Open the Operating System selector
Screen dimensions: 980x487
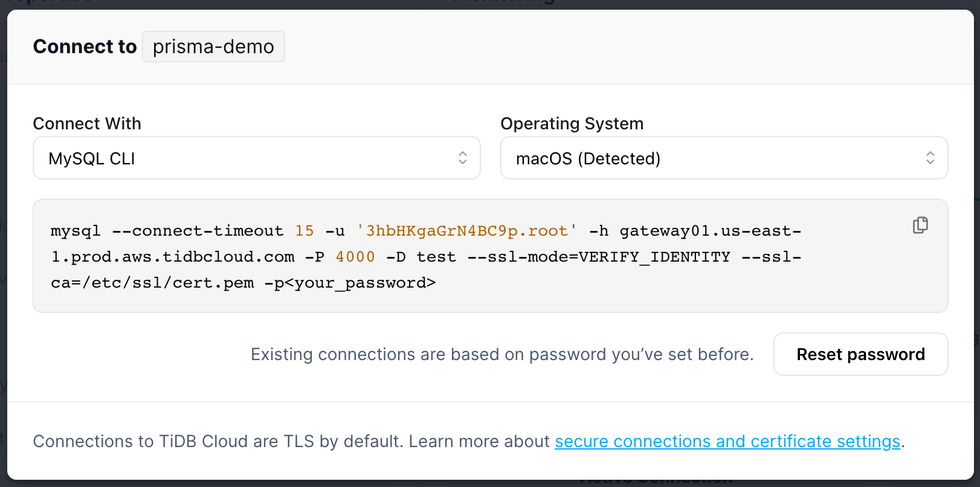tap(724, 158)
